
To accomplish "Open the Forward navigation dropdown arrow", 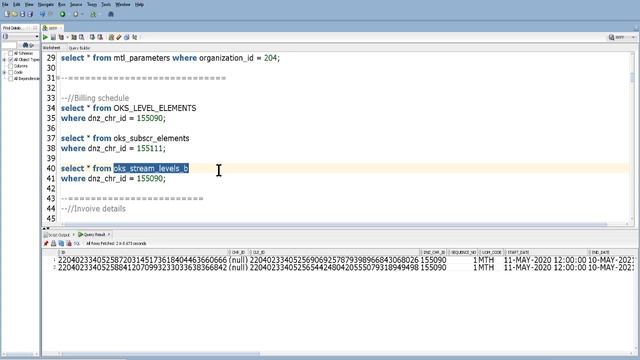I will coord(82,14).
